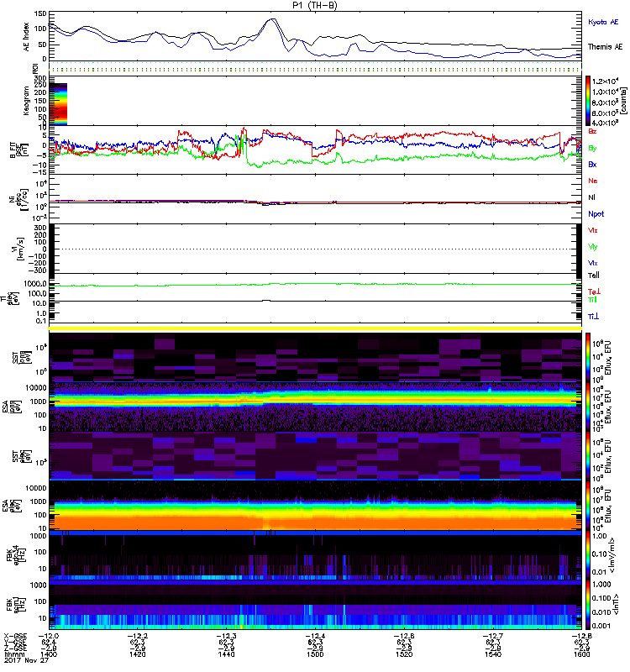630x672 pixels.
Task: Click the Ne density legend label
Action: pyautogui.click(x=593, y=181)
